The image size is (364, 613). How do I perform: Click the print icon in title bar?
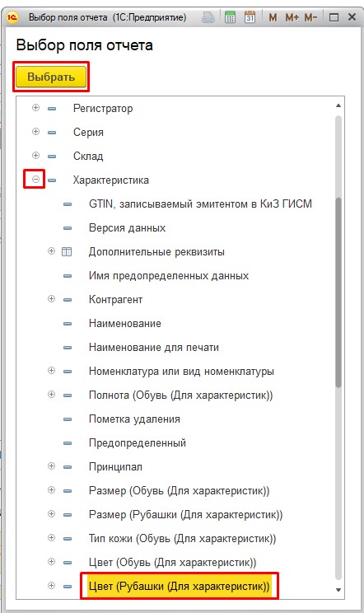tap(208, 17)
